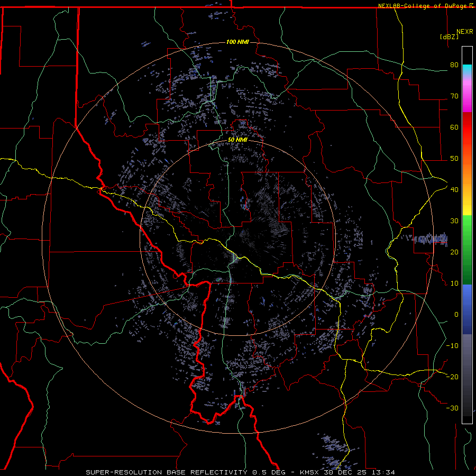Click the 30 value on dBZ scale
476x476 pixels.
coord(454,221)
